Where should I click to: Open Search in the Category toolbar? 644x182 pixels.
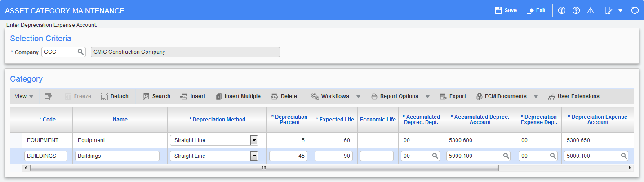point(156,96)
